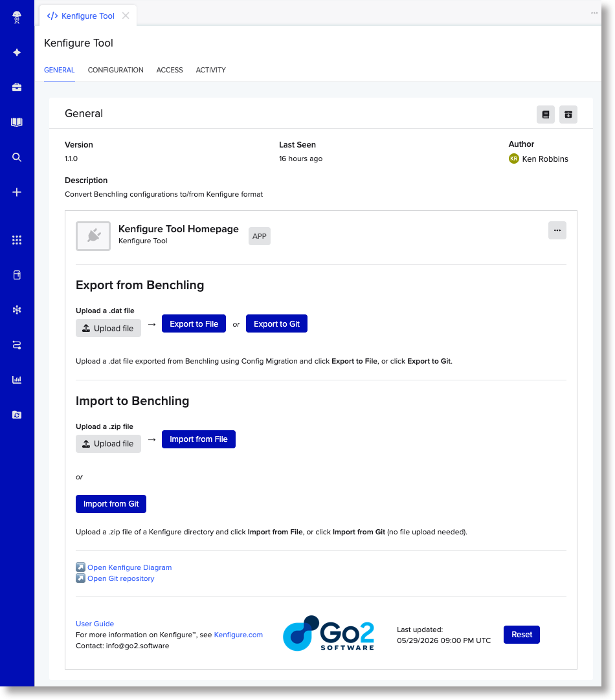The width and height of the screenshot is (615, 700).
Task: Click the plug app thumbnail icon
Action: pyautogui.click(x=93, y=235)
